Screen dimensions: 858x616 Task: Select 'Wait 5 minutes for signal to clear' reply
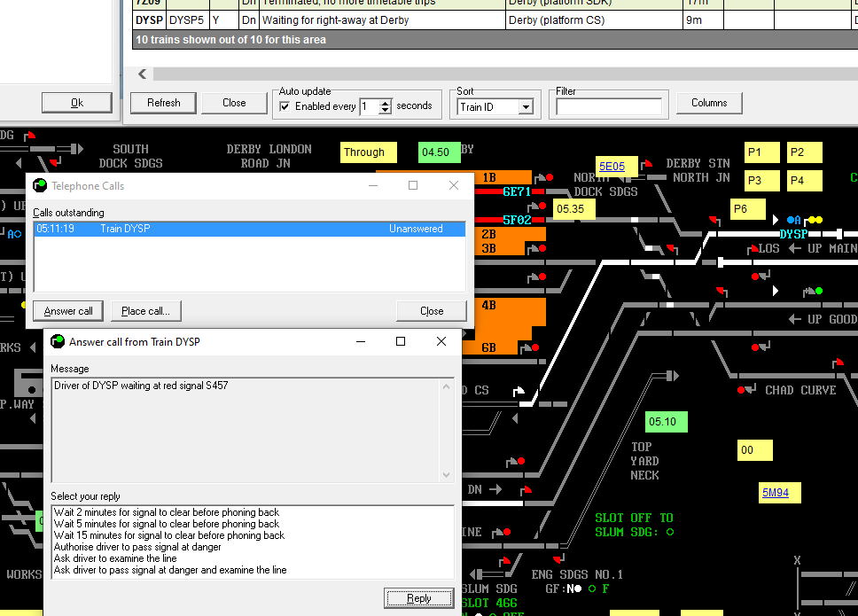tap(167, 524)
